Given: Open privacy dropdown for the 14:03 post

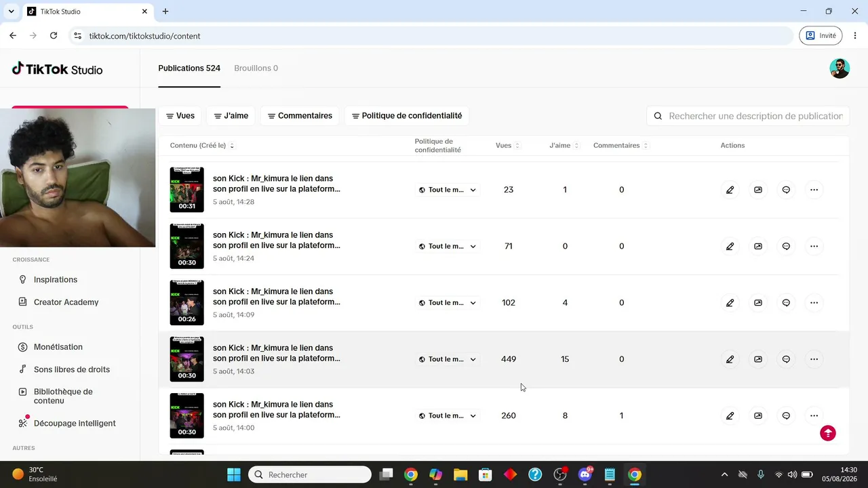Looking at the screenshot, I should pyautogui.click(x=448, y=359).
